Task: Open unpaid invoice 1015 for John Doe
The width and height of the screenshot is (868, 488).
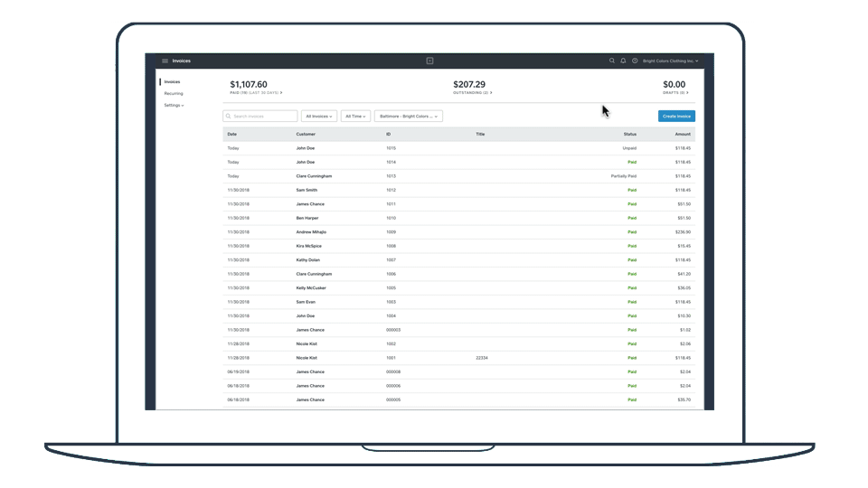Action: (459, 148)
